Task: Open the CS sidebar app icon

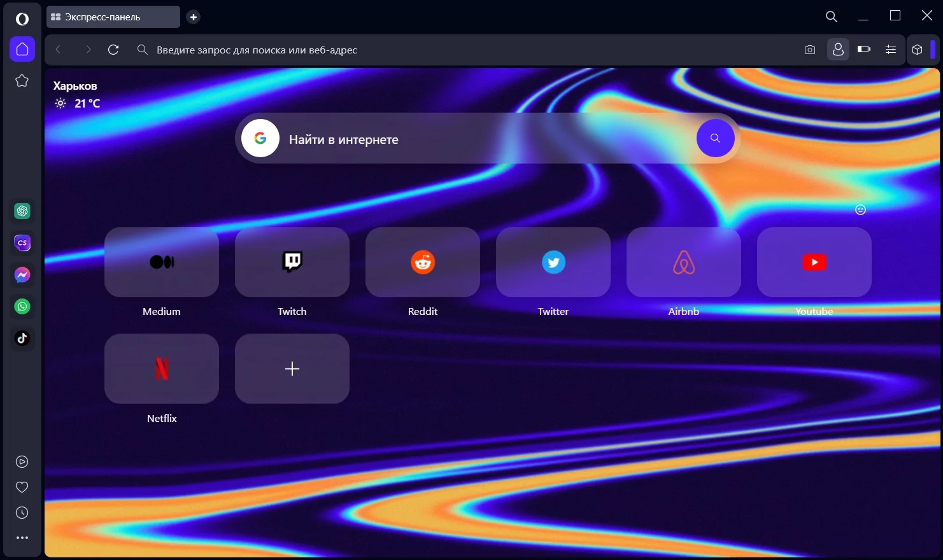Action: (22, 242)
